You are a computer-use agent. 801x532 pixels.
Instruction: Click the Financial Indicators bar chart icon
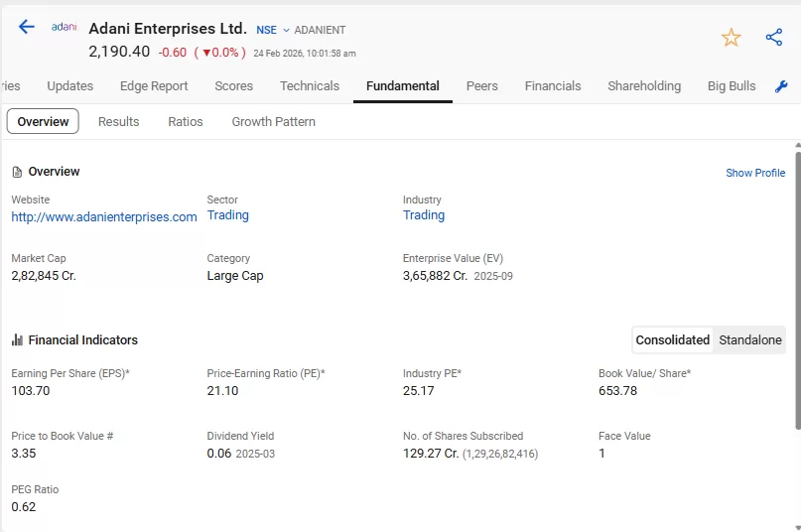pyautogui.click(x=17, y=339)
